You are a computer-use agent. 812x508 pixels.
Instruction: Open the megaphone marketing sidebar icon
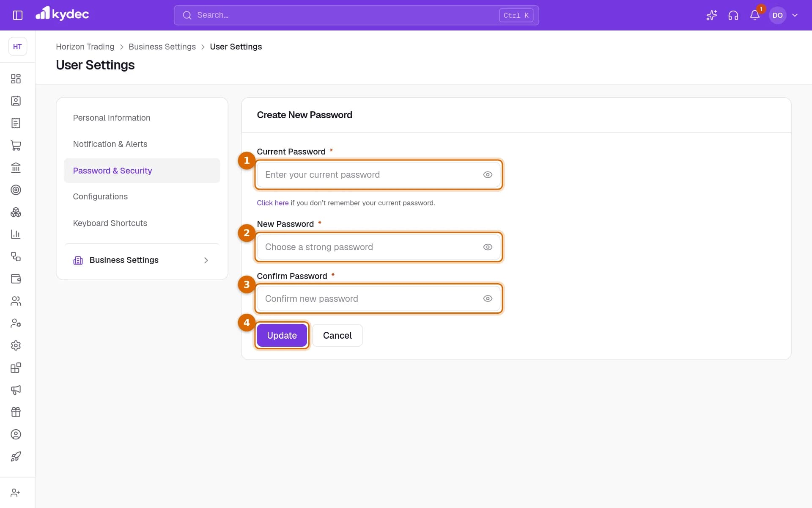click(16, 390)
